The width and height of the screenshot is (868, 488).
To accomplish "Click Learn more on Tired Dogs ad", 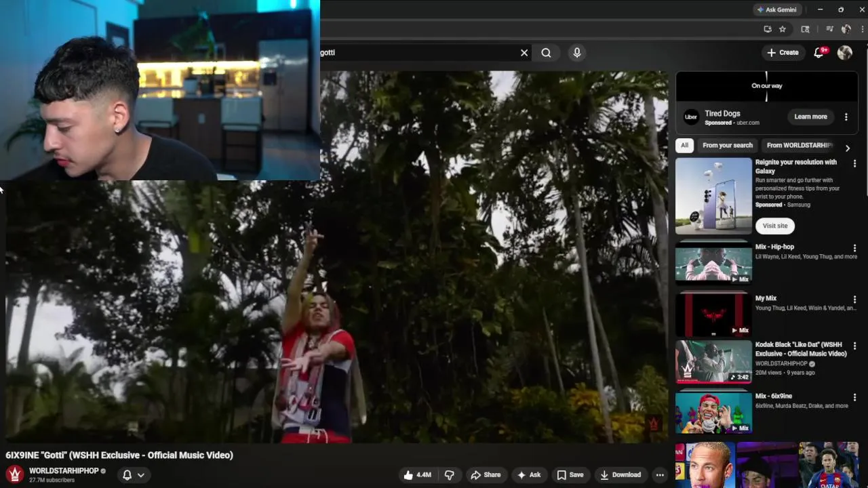I will pyautogui.click(x=810, y=117).
